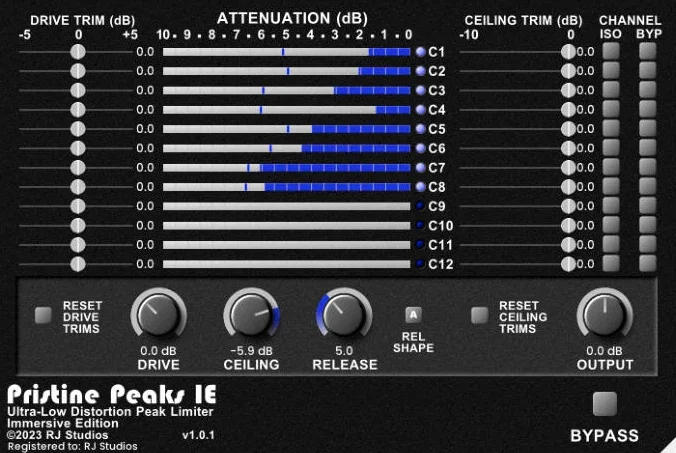Toggle ISO button for channel C1
This screenshot has width=676, height=453.
point(611,51)
